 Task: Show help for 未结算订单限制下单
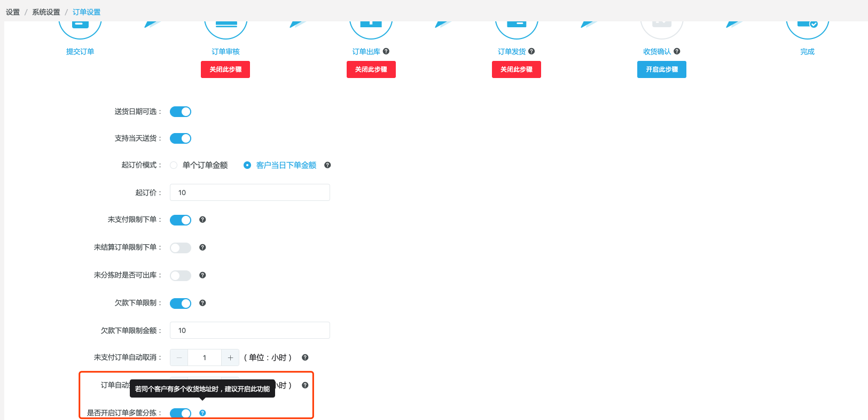click(x=202, y=247)
